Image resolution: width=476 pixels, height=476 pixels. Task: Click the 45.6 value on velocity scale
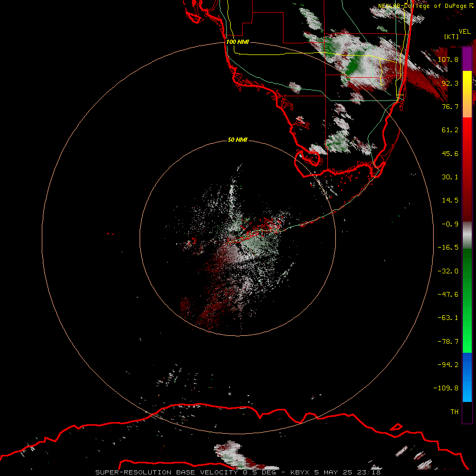pyautogui.click(x=450, y=153)
